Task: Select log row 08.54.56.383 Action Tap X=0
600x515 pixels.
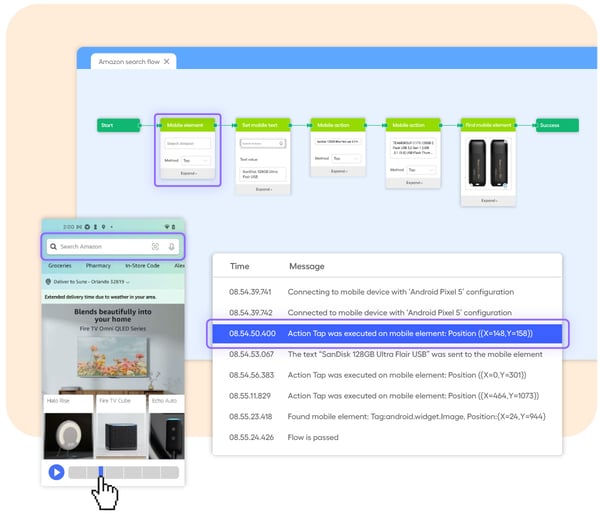Action: coord(387,375)
